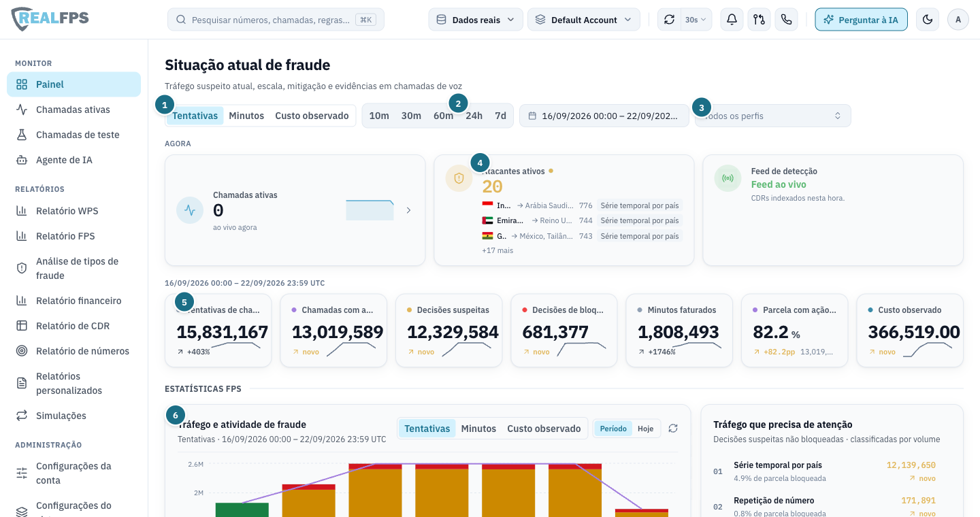Open Agente de IA sidebar item
Viewport: 980px width, 517px height.
click(x=73, y=160)
